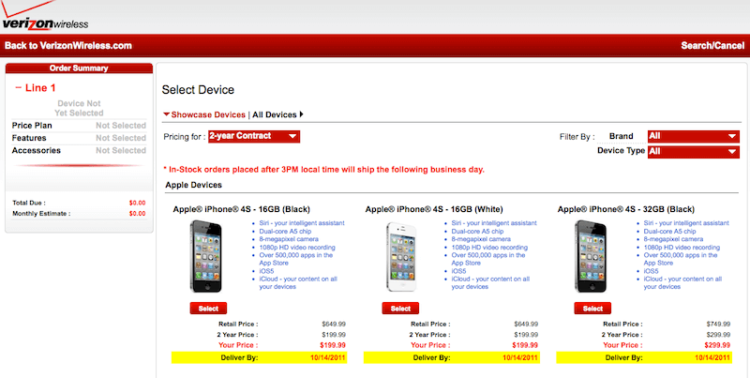
Task: Expand the All Devices section
Action: tap(278, 115)
